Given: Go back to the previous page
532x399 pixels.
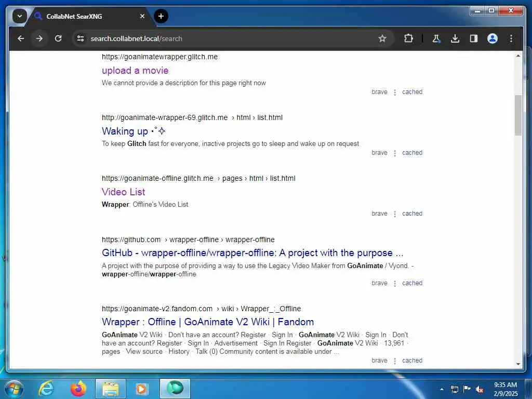Looking at the screenshot, I should click(x=21, y=38).
